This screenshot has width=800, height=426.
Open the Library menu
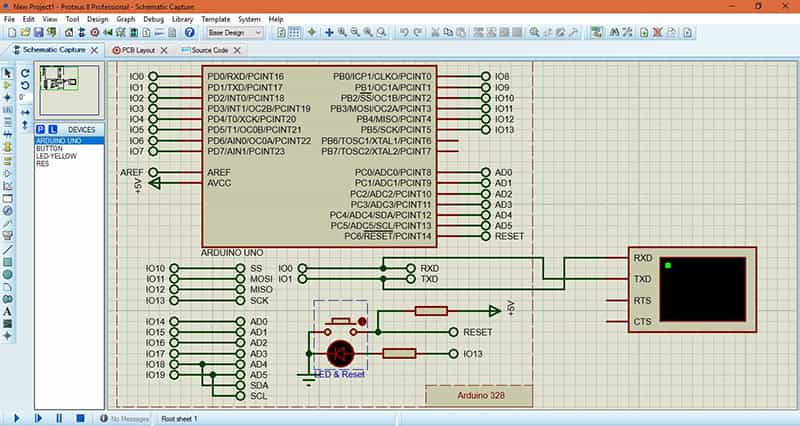pos(182,19)
